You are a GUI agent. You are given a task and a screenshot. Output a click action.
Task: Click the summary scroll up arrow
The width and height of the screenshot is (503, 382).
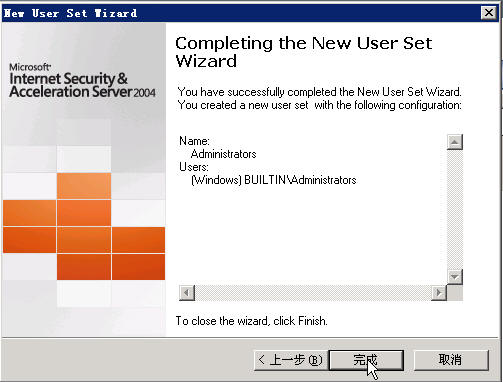point(455,142)
